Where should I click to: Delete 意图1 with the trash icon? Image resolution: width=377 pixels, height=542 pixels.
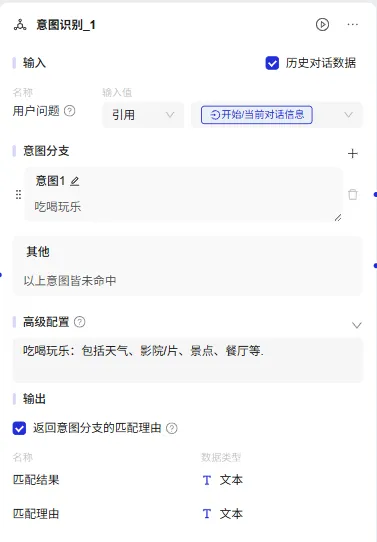tap(352, 194)
